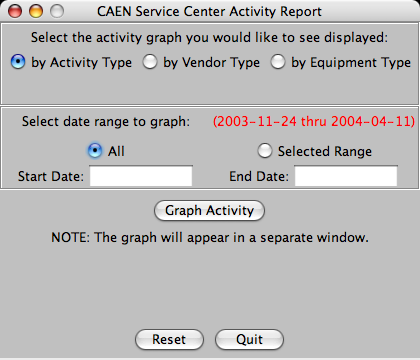Reset the form with Reset button
The width and height of the screenshot is (420, 360).
169,339
